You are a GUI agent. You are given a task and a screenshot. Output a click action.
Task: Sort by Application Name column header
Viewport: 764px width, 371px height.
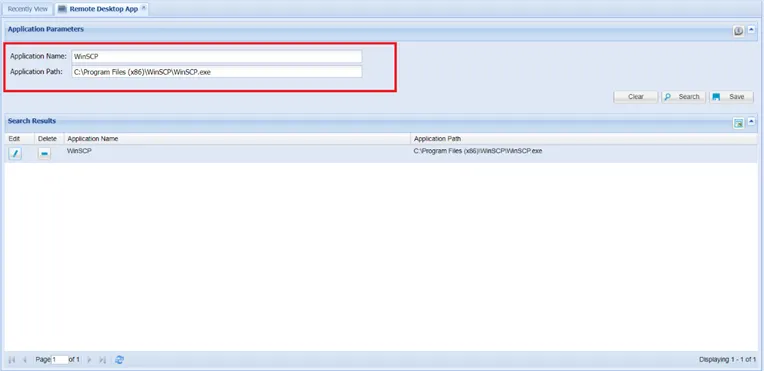click(x=237, y=139)
